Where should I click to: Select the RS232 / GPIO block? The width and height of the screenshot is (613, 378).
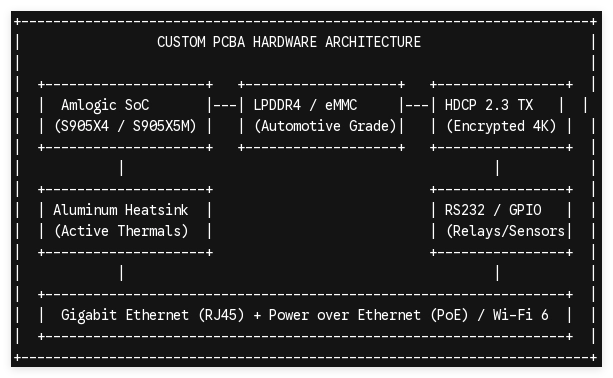pyautogui.click(x=501, y=221)
